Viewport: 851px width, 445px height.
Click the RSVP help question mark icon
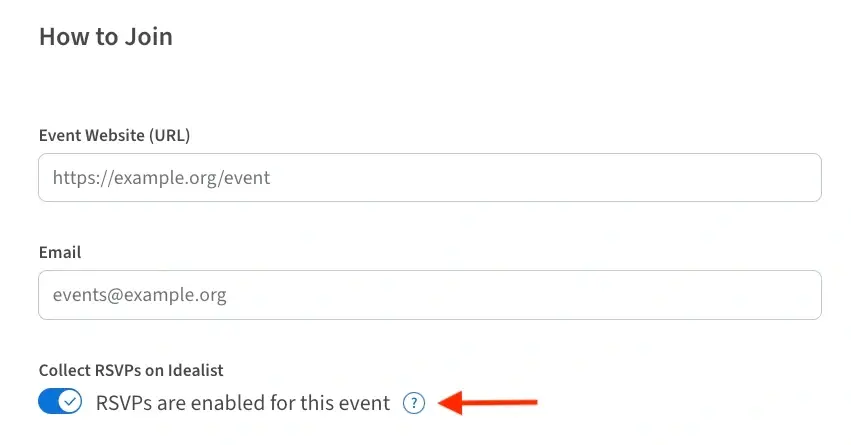414,403
